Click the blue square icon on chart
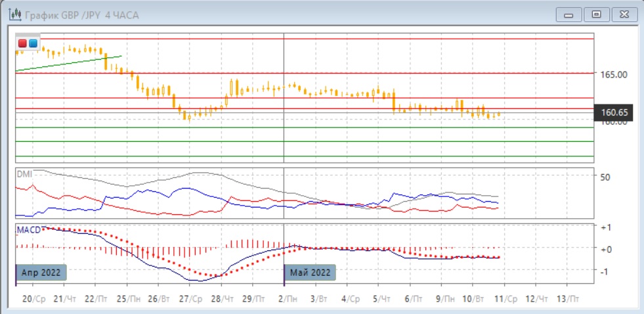Viewport: 644px width, 314px height. (33, 43)
